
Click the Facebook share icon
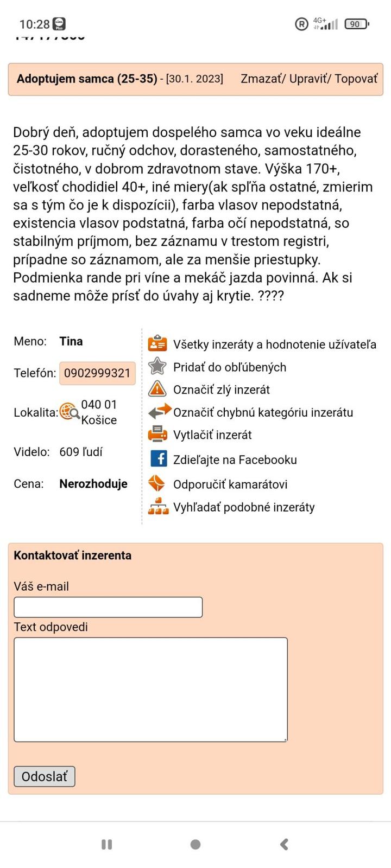(x=159, y=459)
